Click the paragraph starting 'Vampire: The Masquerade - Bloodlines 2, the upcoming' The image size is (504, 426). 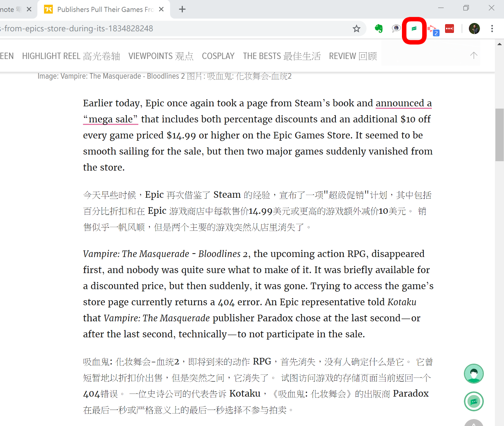pyautogui.click(x=258, y=294)
